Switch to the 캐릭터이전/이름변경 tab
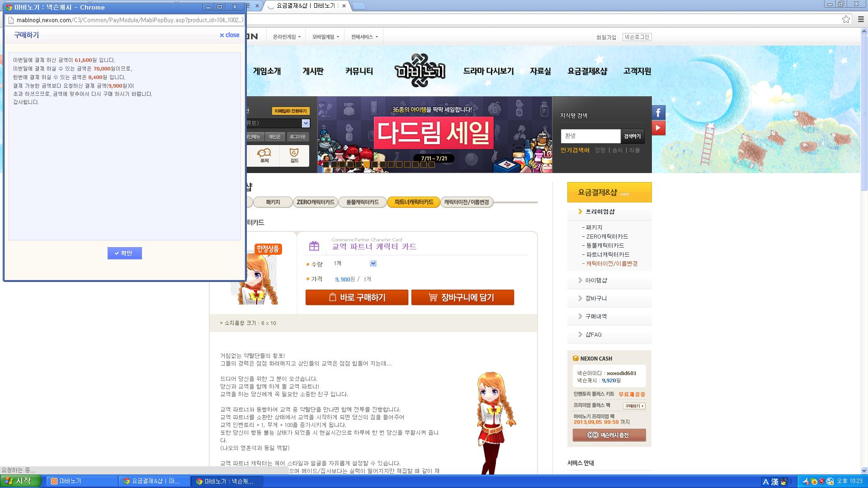This screenshot has height=488, width=868. (x=467, y=202)
